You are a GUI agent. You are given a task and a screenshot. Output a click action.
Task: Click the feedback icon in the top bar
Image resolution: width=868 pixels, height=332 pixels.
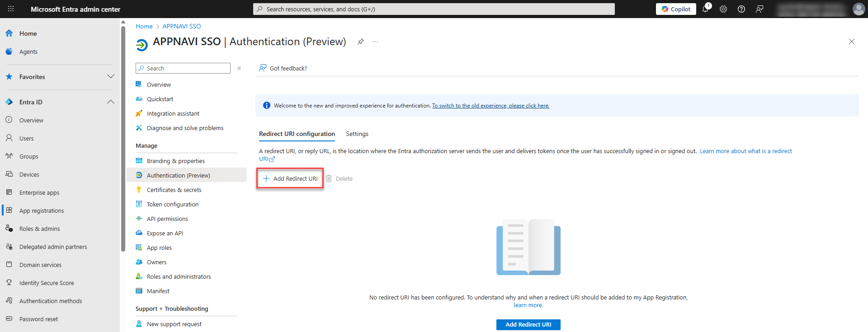coord(759,9)
